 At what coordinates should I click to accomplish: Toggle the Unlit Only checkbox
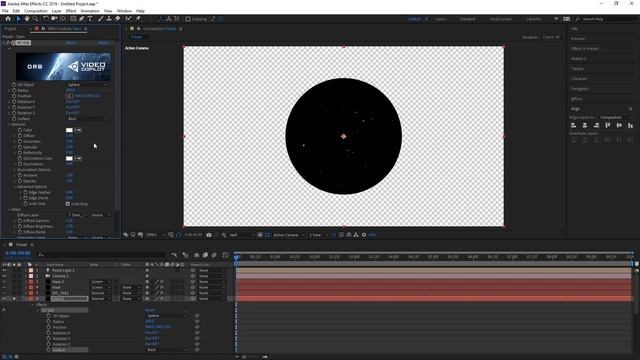pyautogui.click(x=68, y=204)
